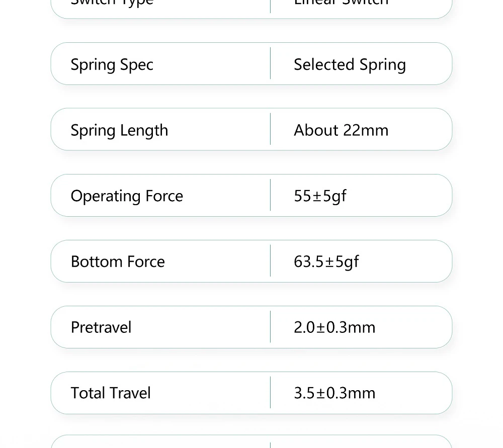Viewport: 503px width, 448px height.
Task: Click the vertical divider in Pretravel row
Action: pos(271,327)
